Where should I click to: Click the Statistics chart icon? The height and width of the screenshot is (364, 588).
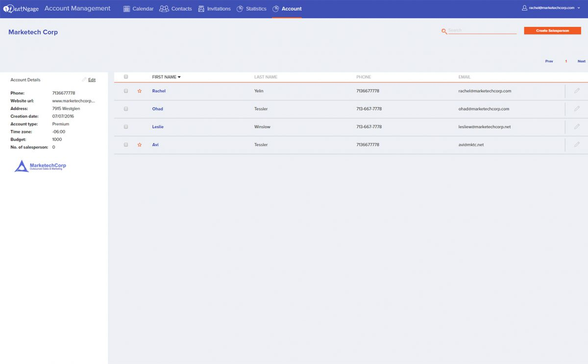tap(240, 9)
